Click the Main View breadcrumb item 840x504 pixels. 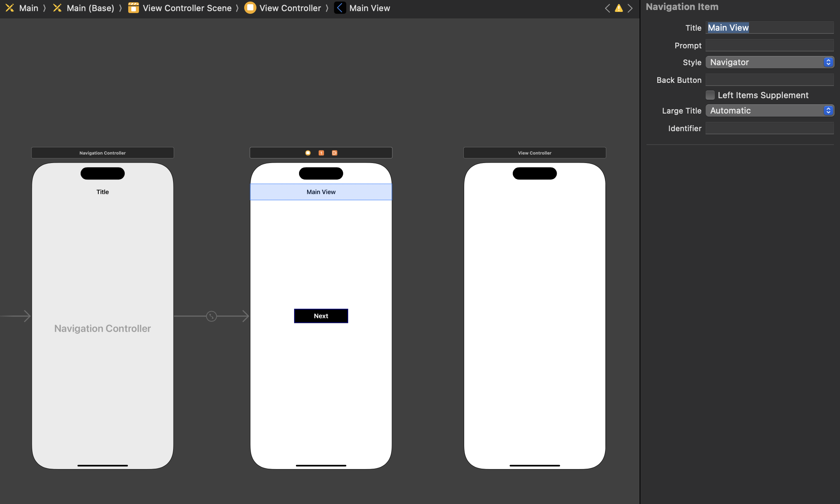tap(369, 8)
